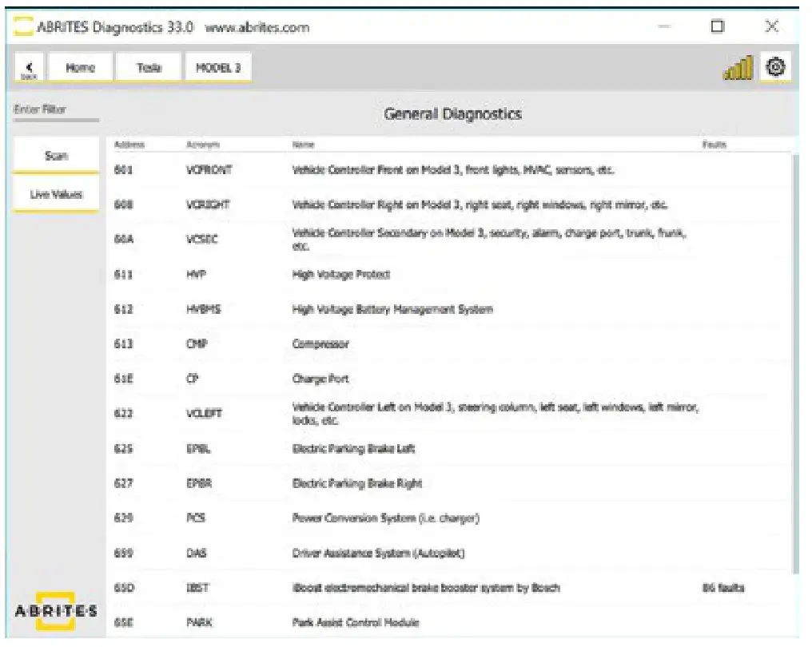Open the HVBMS battery management row
This screenshot has width=812, height=647.
coord(448,309)
